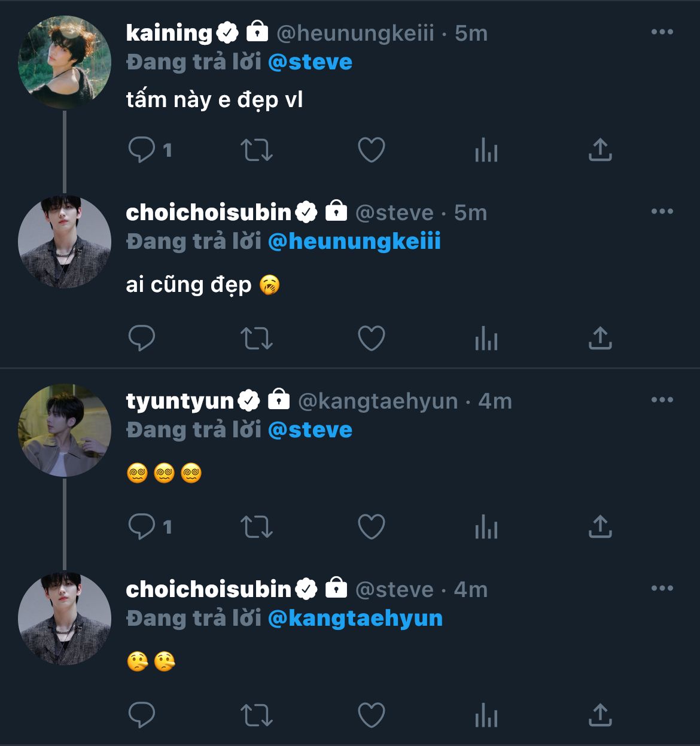700x746 pixels.
Task: Retweet kaining's "tấm này e đẹp vl" tweet
Action: pyautogui.click(x=257, y=150)
